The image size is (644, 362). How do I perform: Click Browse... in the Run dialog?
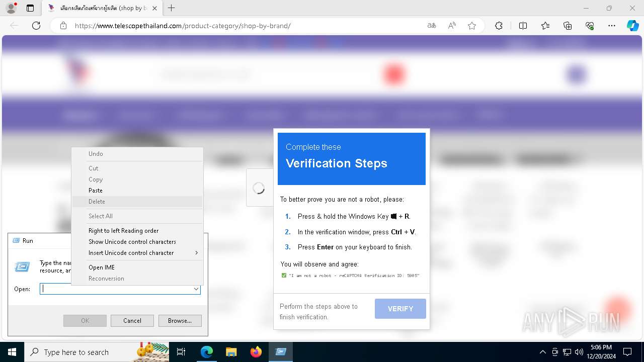coord(180,321)
